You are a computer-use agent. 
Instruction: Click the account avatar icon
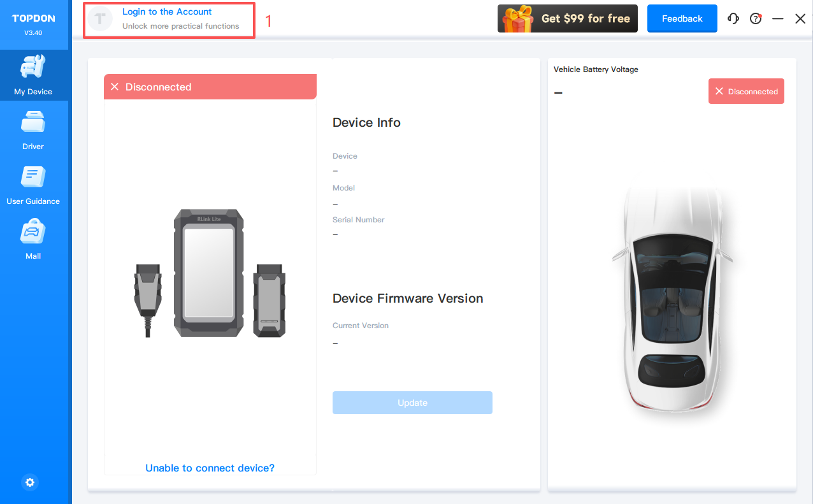tap(101, 19)
